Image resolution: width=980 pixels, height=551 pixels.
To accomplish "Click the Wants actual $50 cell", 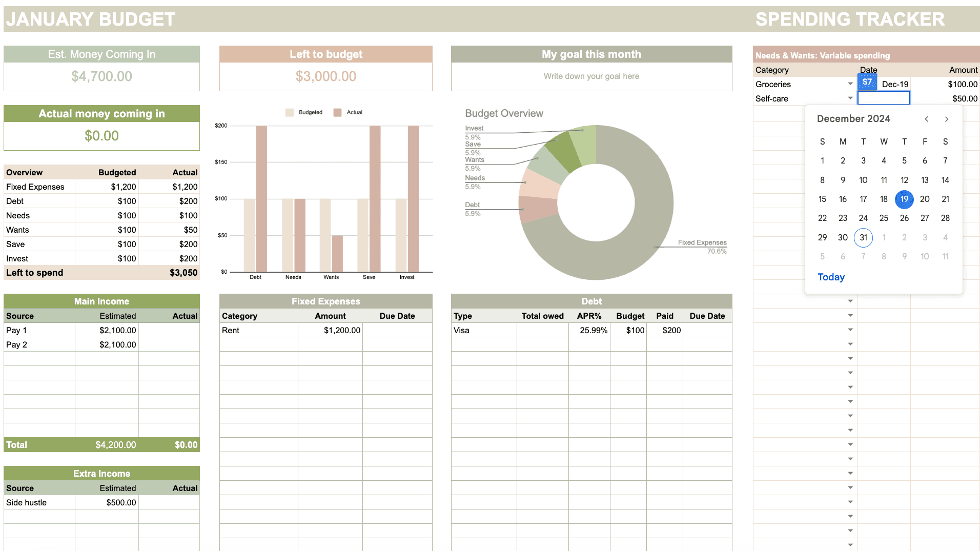I will (x=169, y=230).
